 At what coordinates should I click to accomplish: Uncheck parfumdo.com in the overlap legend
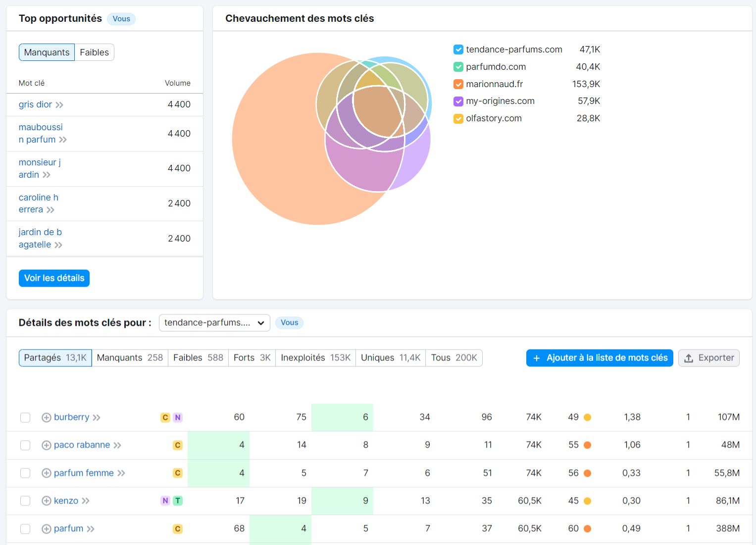[x=458, y=67]
